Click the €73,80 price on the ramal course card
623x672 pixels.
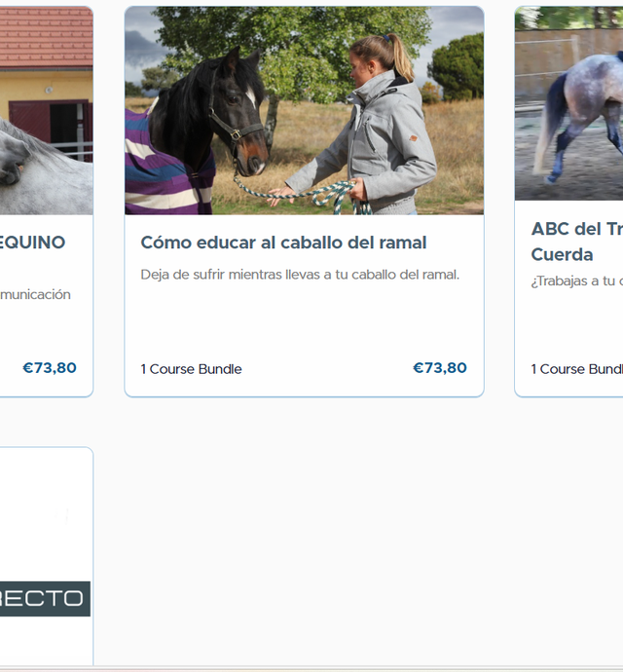pyautogui.click(x=440, y=368)
